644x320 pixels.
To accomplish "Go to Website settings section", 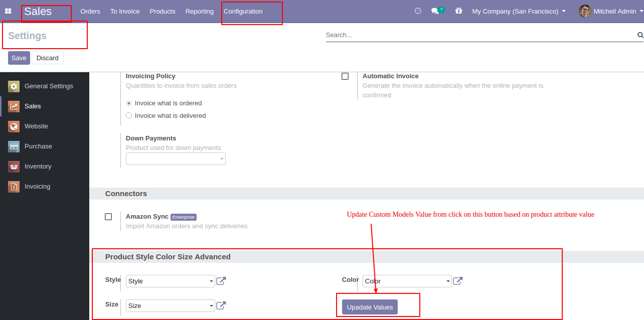I will [36, 126].
